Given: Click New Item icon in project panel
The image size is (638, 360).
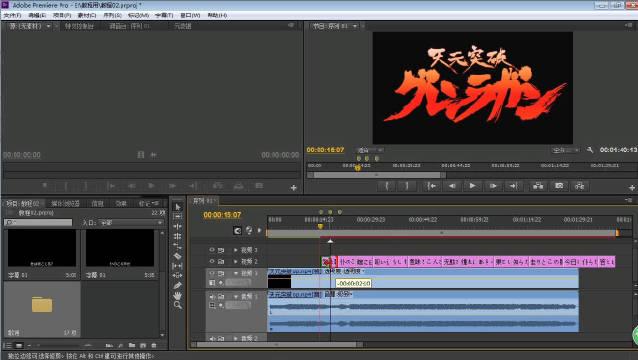Looking at the screenshot, I should tap(143, 345).
